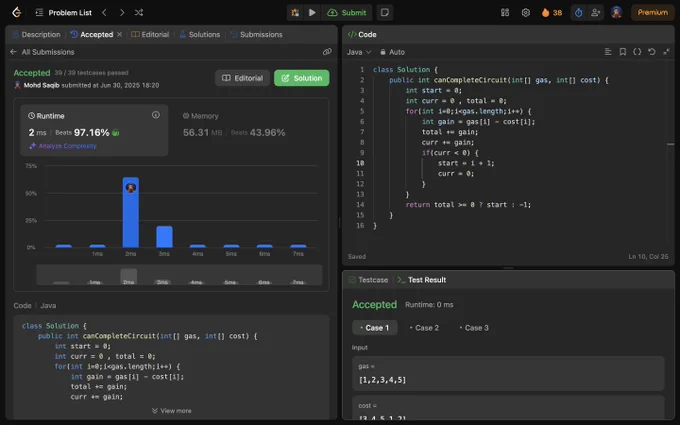Click the editor minimap scrollbar marker

point(670,144)
